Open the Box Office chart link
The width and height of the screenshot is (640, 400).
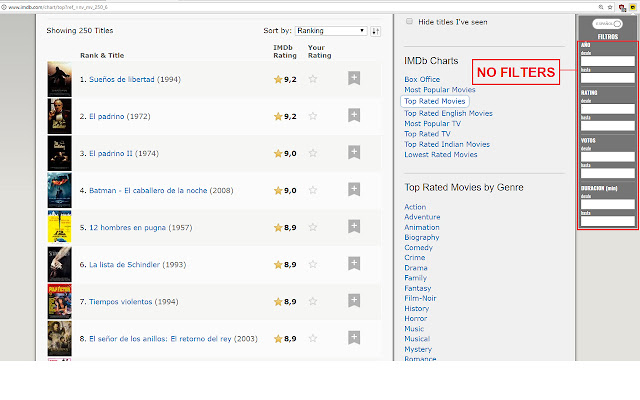coord(422,79)
